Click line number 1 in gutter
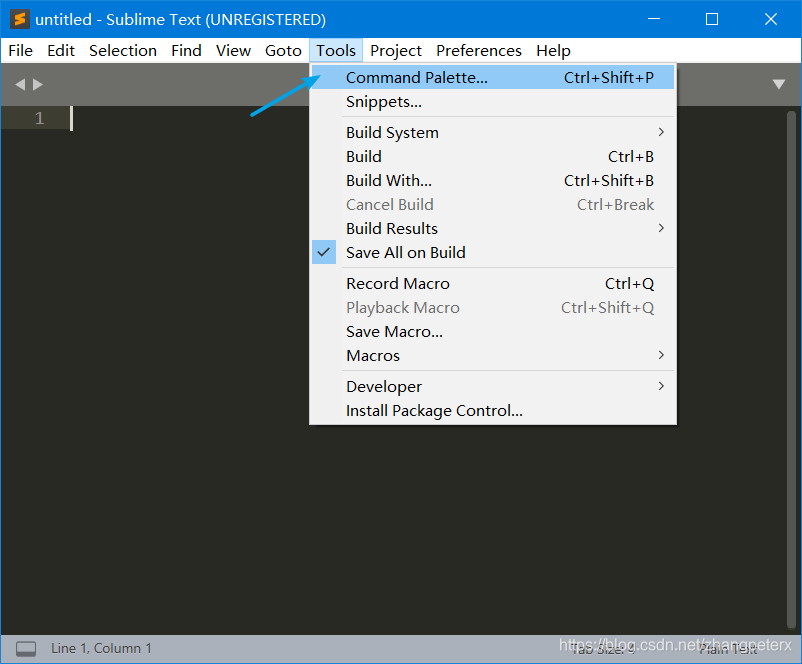 pos(39,118)
